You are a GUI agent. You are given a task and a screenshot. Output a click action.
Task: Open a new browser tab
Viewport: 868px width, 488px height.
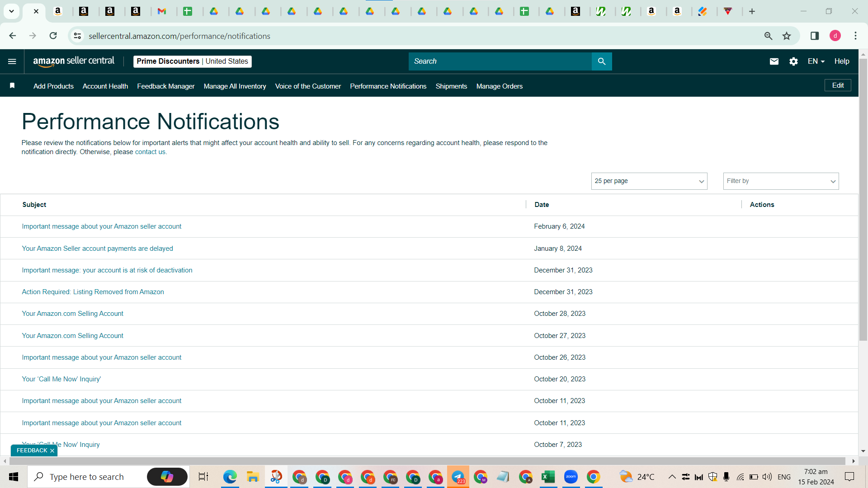coord(752,11)
